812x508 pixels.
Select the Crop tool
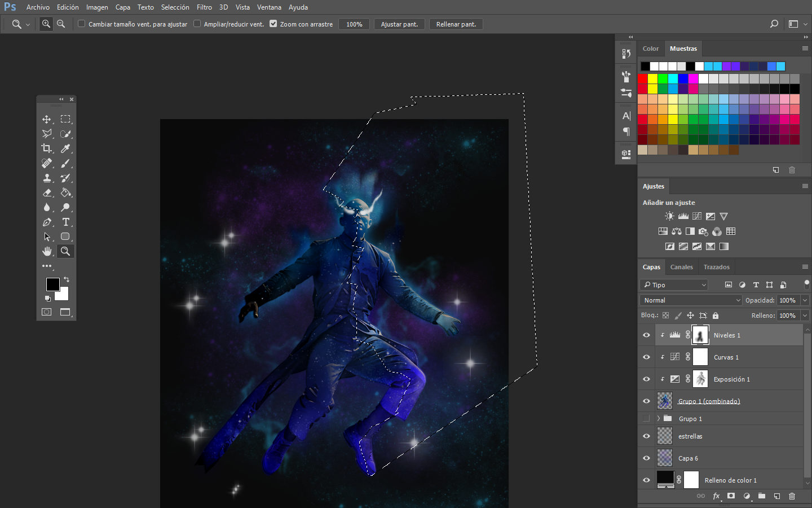point(47,148)
